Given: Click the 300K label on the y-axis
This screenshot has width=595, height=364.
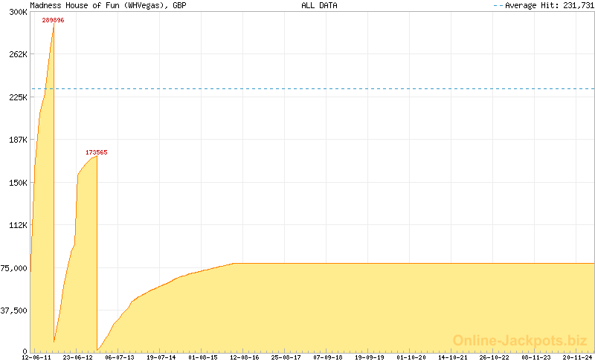Looking at the screenshot, I should tap(18, 12).
